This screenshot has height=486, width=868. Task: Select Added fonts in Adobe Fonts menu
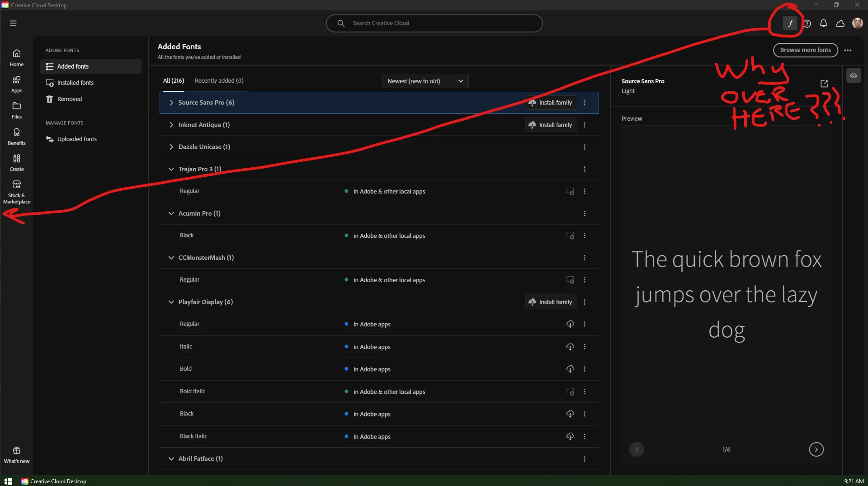pyautogui.click(x=91, y=66)
